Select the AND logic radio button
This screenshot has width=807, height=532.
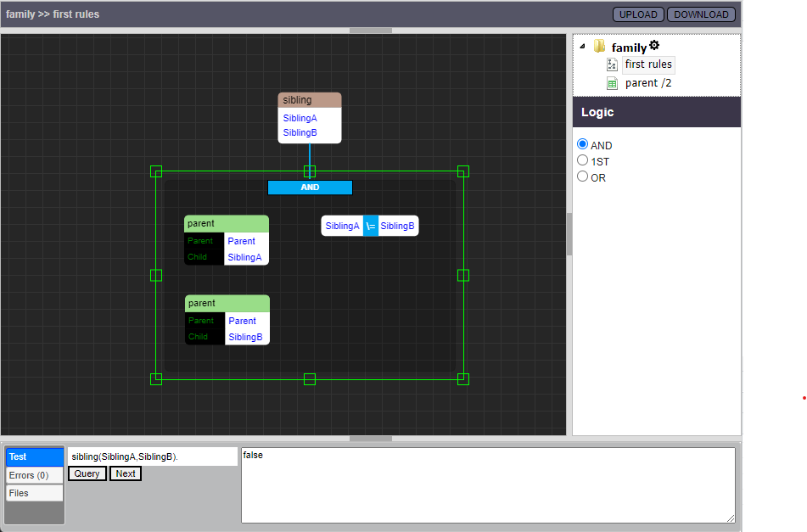pyautogui.click(x=582, y=145)
